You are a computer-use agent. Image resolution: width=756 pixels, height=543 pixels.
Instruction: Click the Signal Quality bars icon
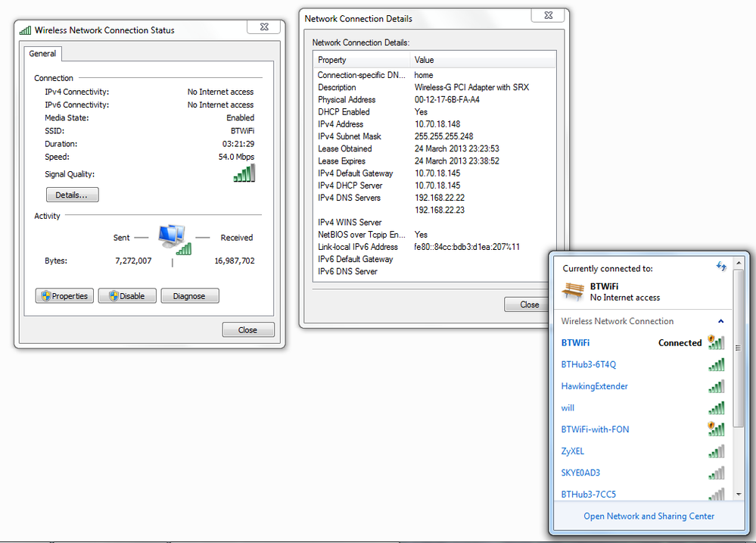tap(244, 173)
